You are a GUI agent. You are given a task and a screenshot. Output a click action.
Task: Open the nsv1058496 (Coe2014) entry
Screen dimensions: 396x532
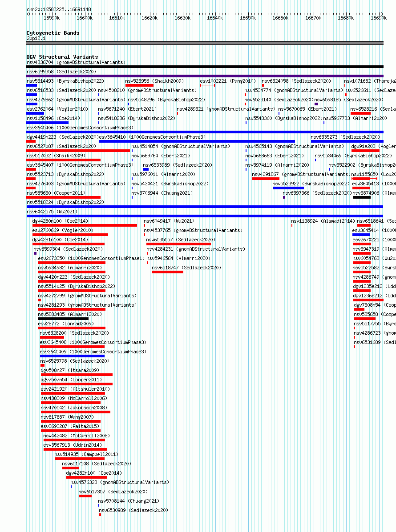click(54, 118)
